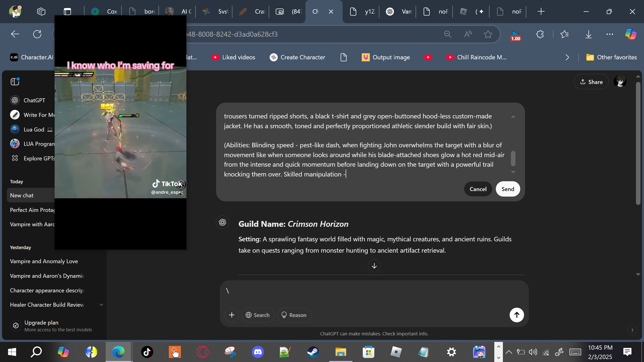Toggle the Reason option in composer
The height and width of the screenshot is (362, 644).
click(294, 315)
